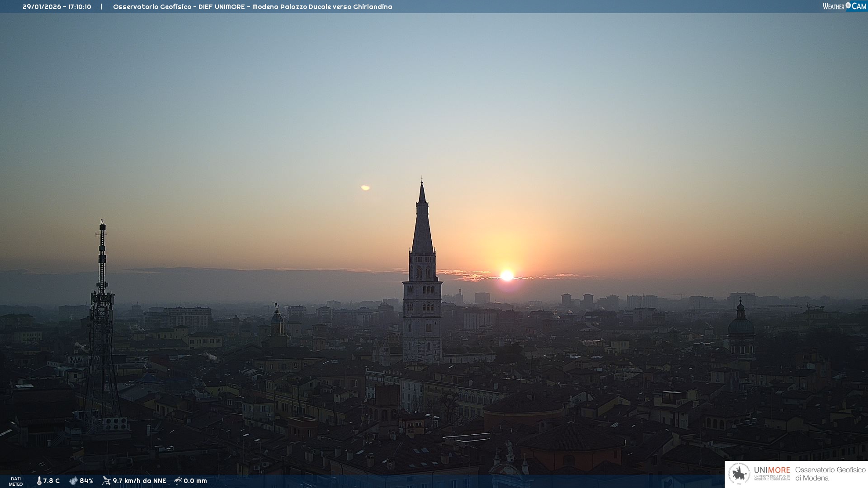Click the rainfall umbrella icon
The height and width of the screenshot is (488, 868).
pos(178,481)
